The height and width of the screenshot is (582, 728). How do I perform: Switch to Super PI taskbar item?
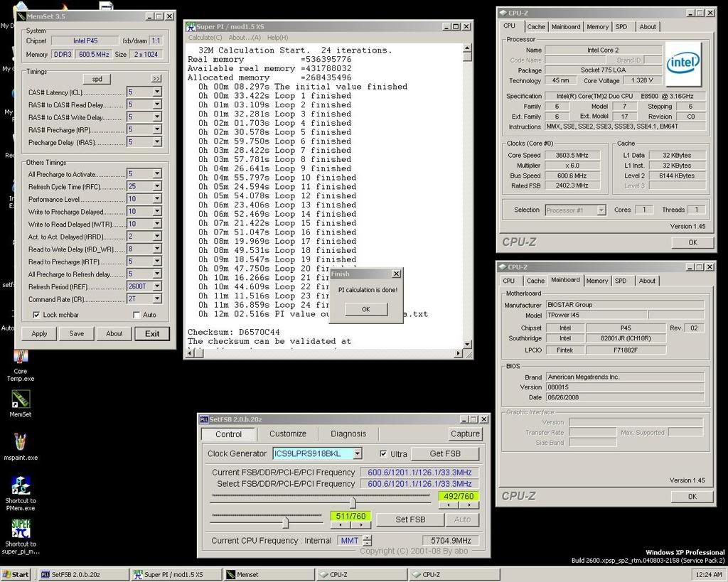(x=176, y=574)
